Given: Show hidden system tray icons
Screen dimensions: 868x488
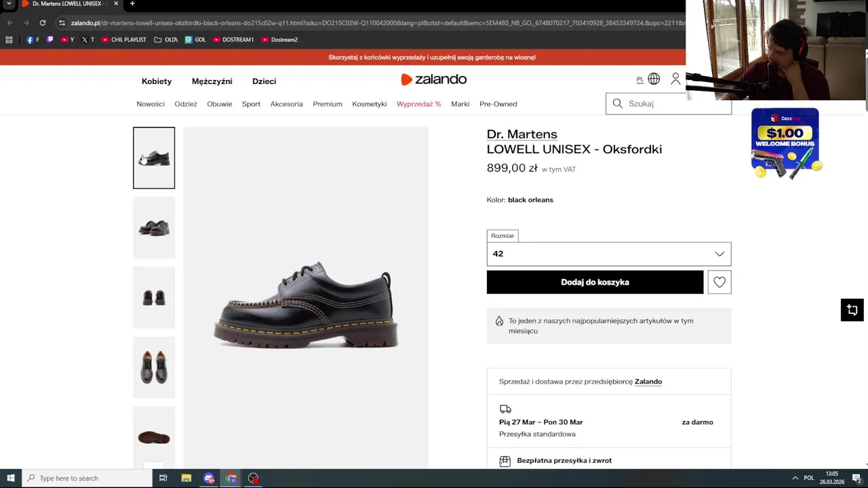Looking at the screenshot, I should [795, 478].
